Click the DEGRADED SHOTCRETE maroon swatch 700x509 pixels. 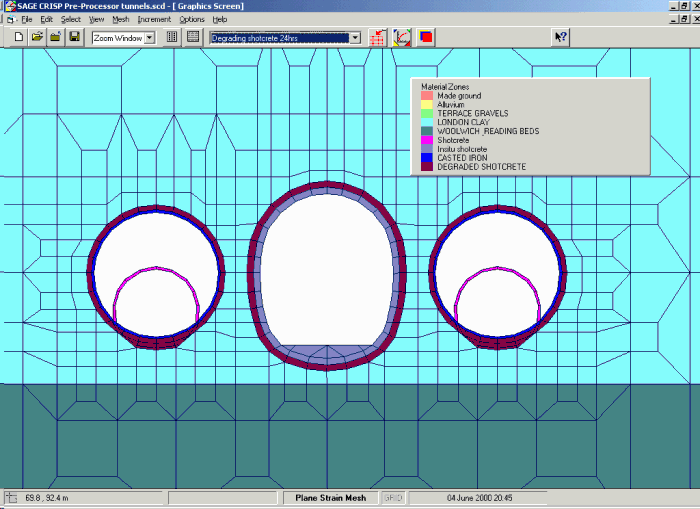tap(427, 167)
